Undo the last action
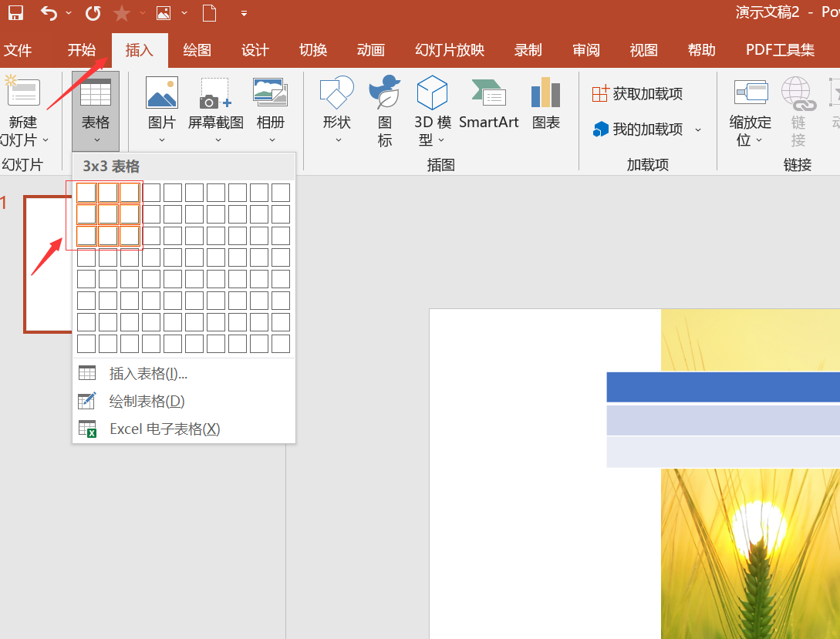This screenshot has width=840, height=639. (x=49, y=13)
